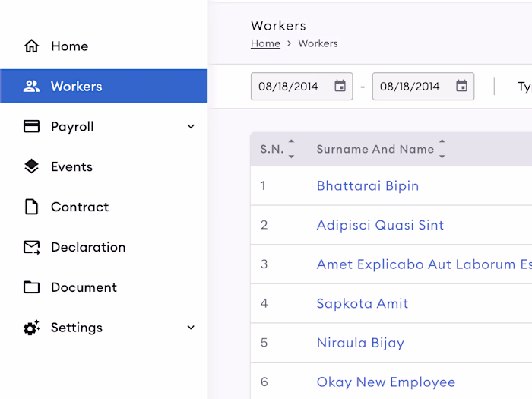Viewport: 532px width, 399px height.
Task: Open the end date calendar picker icon
Action: point(461,86)
